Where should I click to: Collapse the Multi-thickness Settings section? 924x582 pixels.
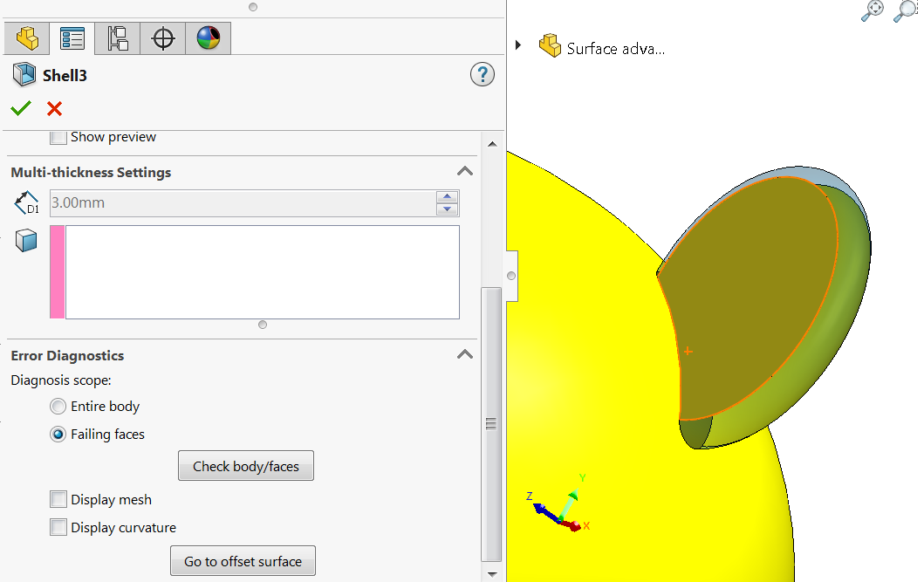(x=465, y=172)
